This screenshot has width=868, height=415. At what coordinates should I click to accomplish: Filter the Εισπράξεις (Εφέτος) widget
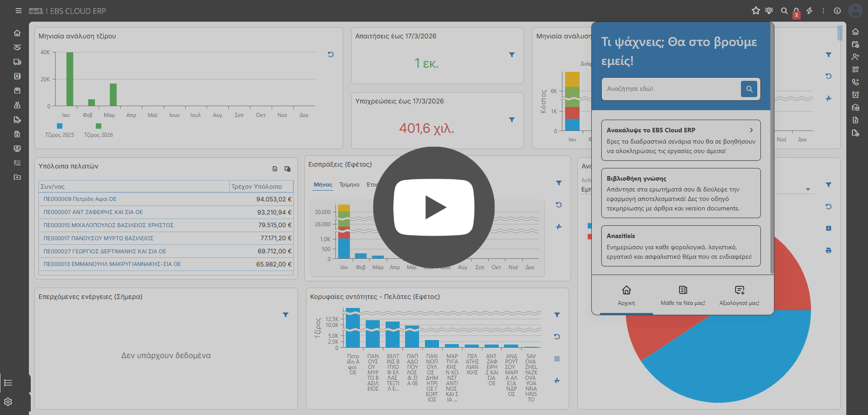pos(559,183)
